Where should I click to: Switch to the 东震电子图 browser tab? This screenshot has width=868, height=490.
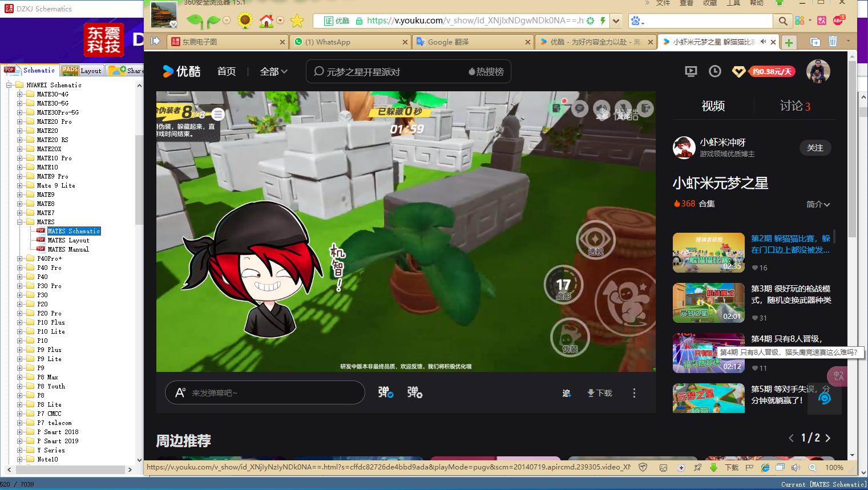[x=228, y=42]
